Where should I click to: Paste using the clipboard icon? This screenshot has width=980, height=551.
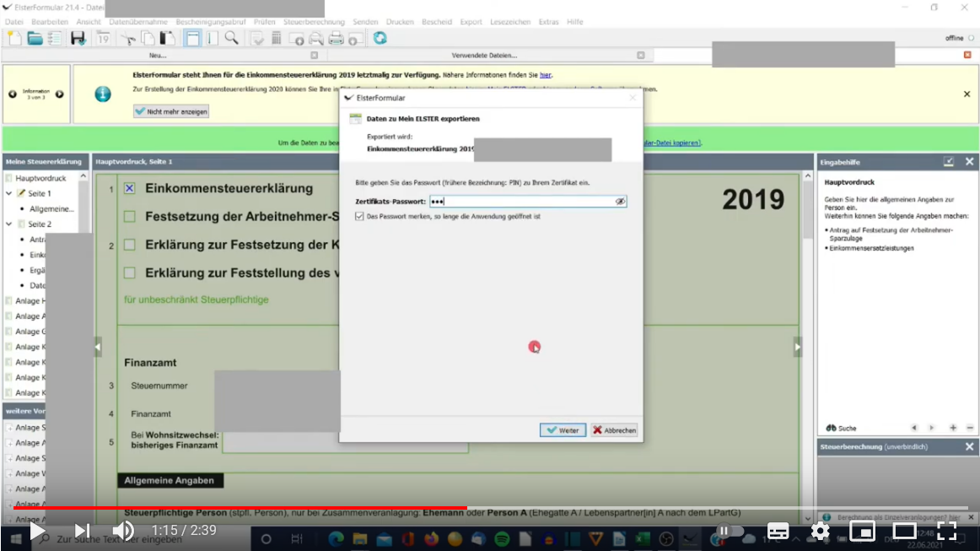coord(168,38)
